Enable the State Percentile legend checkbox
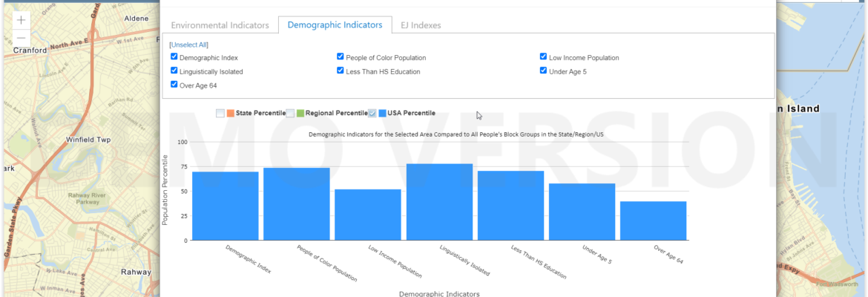The height and width of the screenshot is (297, 868). 220,113
